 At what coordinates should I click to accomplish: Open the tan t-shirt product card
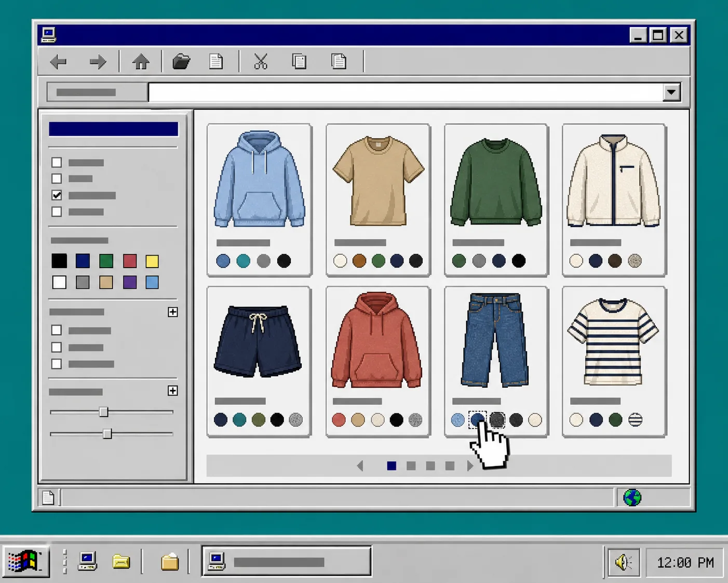(x=378, y=200)
